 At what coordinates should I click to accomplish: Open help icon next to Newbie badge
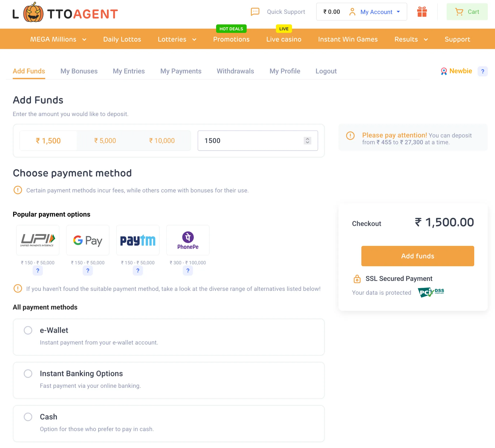pyautogui.click(x=482, y=71)
